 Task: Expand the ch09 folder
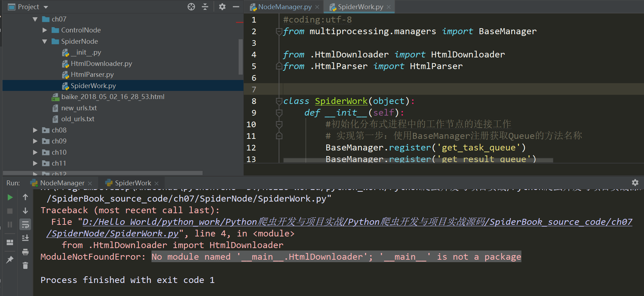pyautogui.click(x=35, y=141)
